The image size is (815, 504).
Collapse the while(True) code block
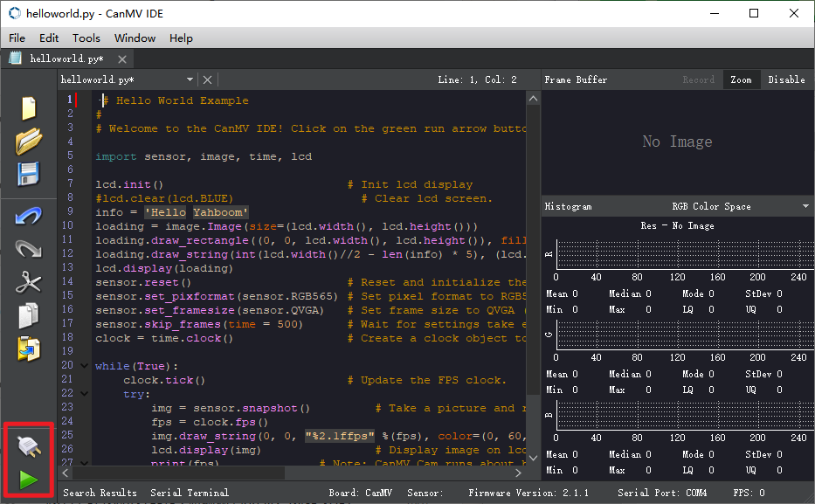click(84, 366)
